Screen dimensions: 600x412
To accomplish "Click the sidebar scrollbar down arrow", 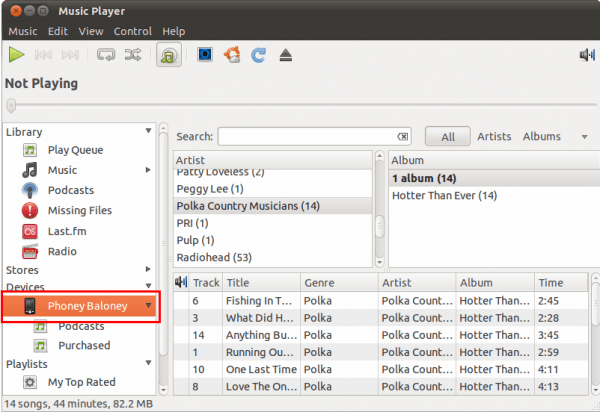I will pos(163,391).
